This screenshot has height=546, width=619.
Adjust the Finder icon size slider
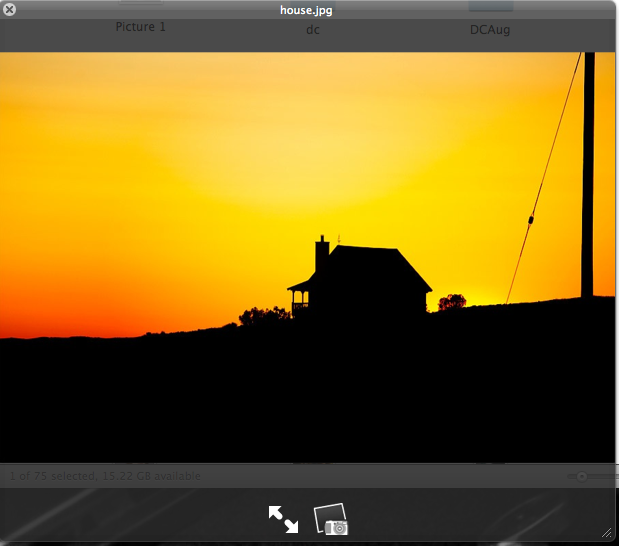[x=581, y=477]
